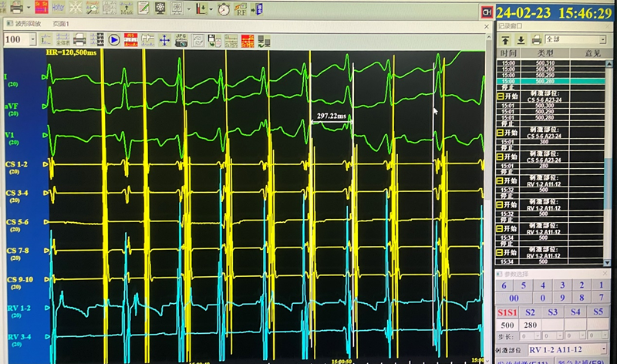Click the RF icon in top toolbar

[x=241, y=9]
